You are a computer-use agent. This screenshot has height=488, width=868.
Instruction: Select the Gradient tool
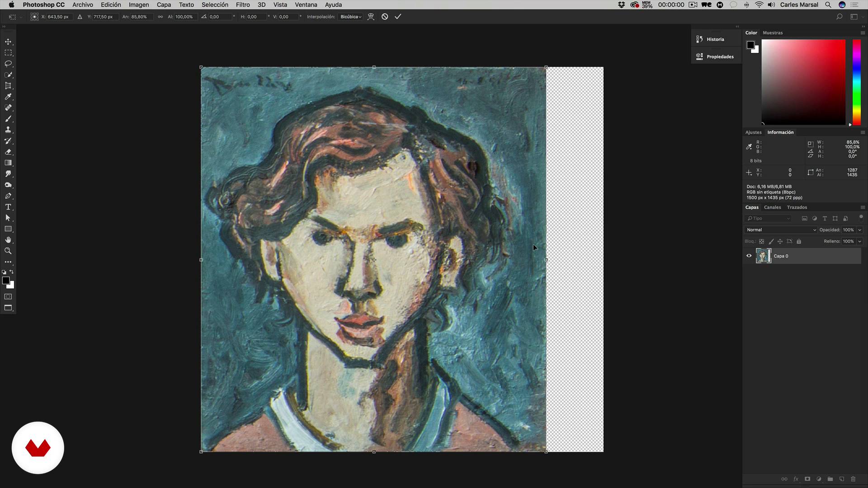8,163
